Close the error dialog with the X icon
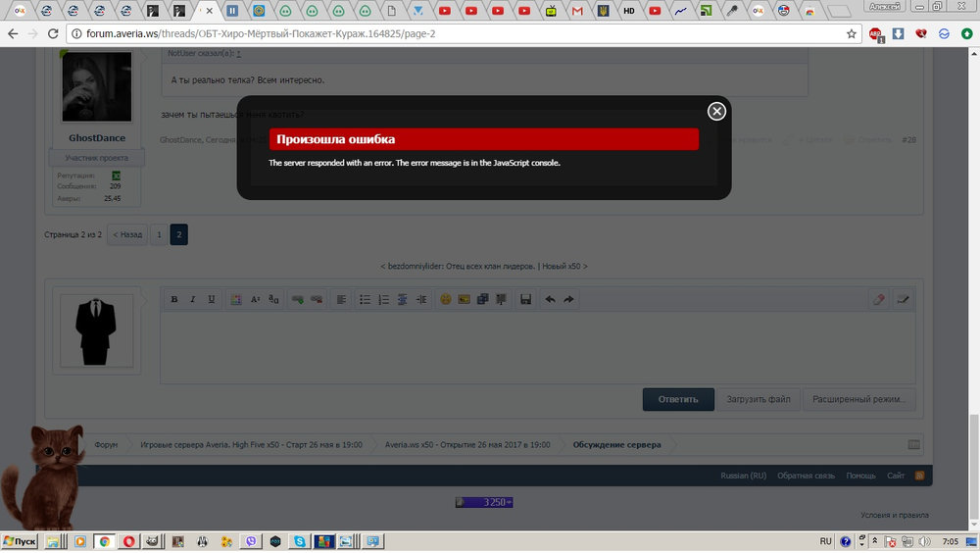This screenshot has width=980, height=553. coord(716,111)
